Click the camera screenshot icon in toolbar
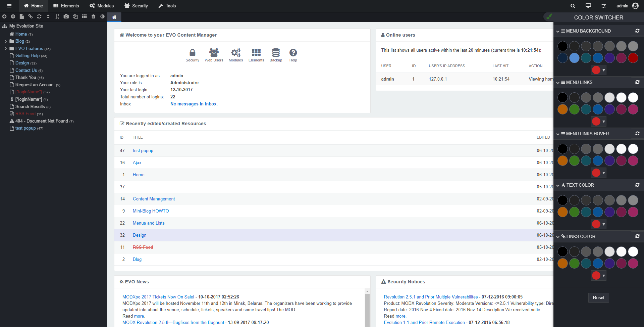The height and width of the screenshot is (327, 644). click(66, 16)
